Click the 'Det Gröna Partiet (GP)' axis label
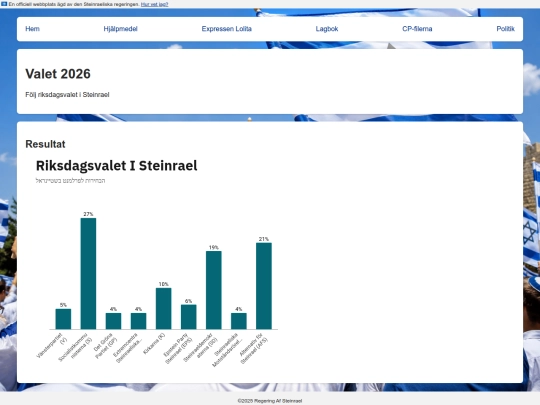 pyautogui.click(x=106, y=346)
